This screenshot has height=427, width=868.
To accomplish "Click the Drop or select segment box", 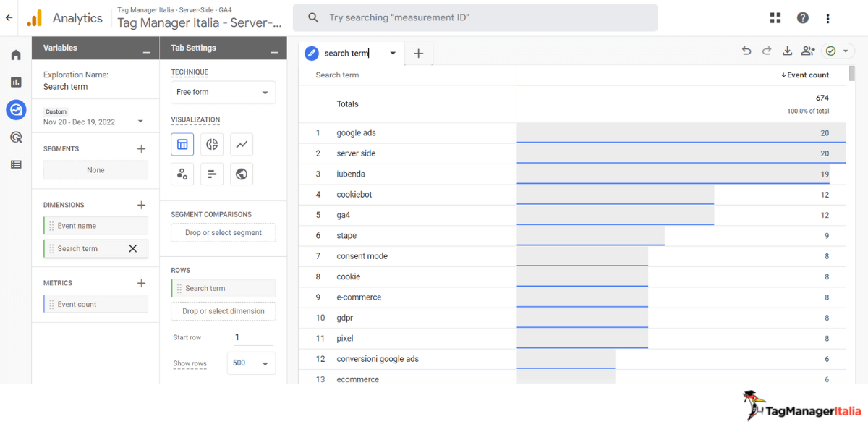I will click(223, 232).
